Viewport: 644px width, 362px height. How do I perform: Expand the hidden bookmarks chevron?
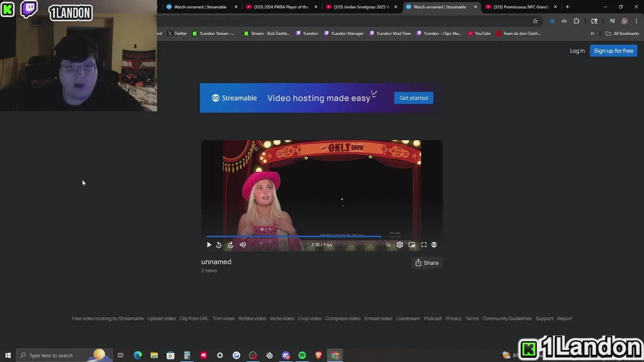pyautogui.click(x=592, y=34)
